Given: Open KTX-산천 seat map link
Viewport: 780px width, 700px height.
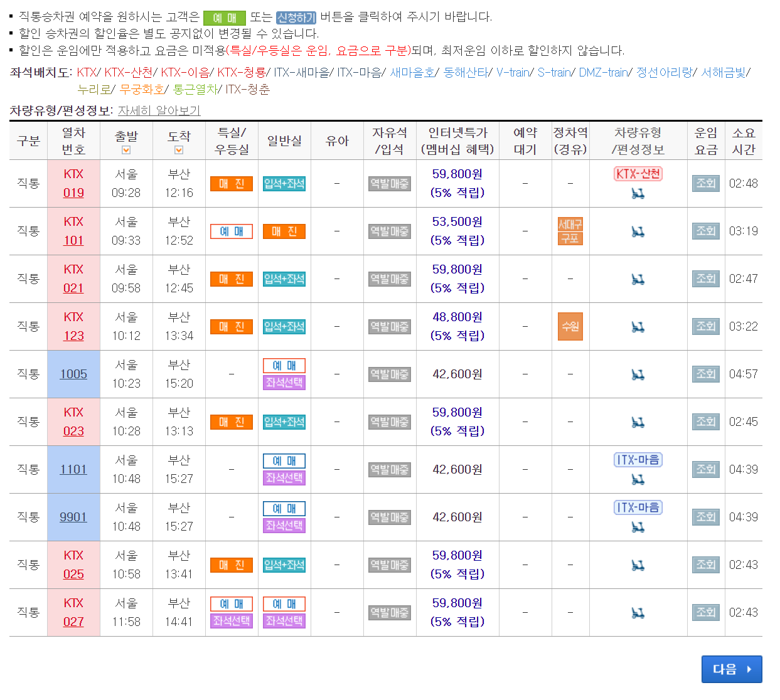Looking at the screenshot, I should 129,72.
